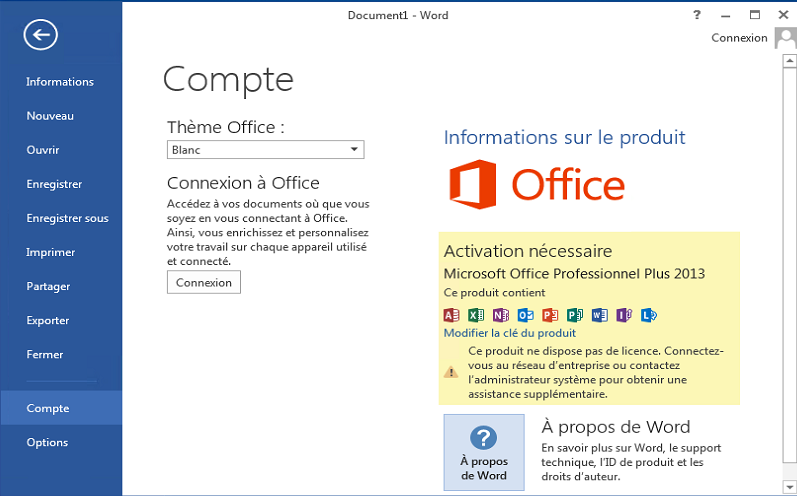The image size is (797, 496).
Task: Click the Publisher app icon
Action: [x=575, y=315]
